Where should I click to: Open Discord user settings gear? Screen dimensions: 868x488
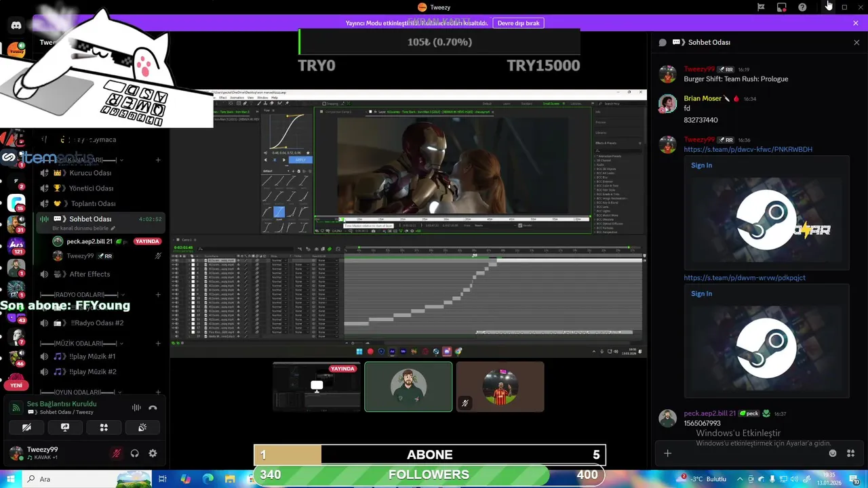click(153, 453)
